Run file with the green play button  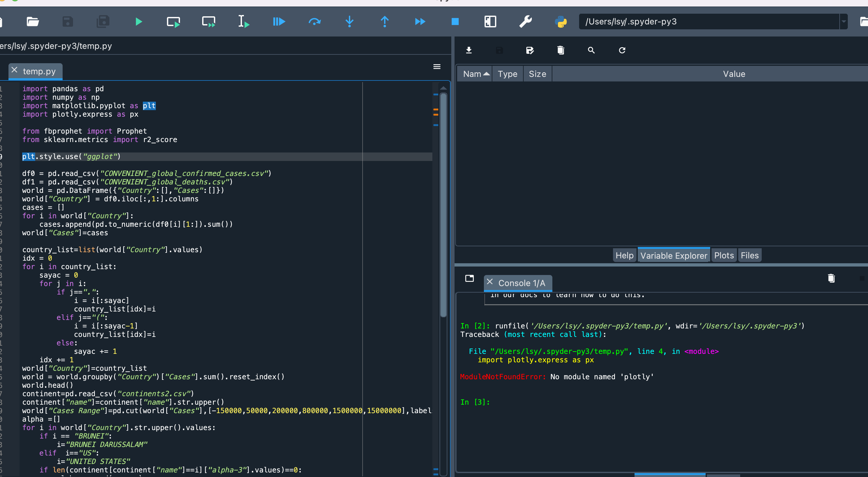click(x=139, y=22)
